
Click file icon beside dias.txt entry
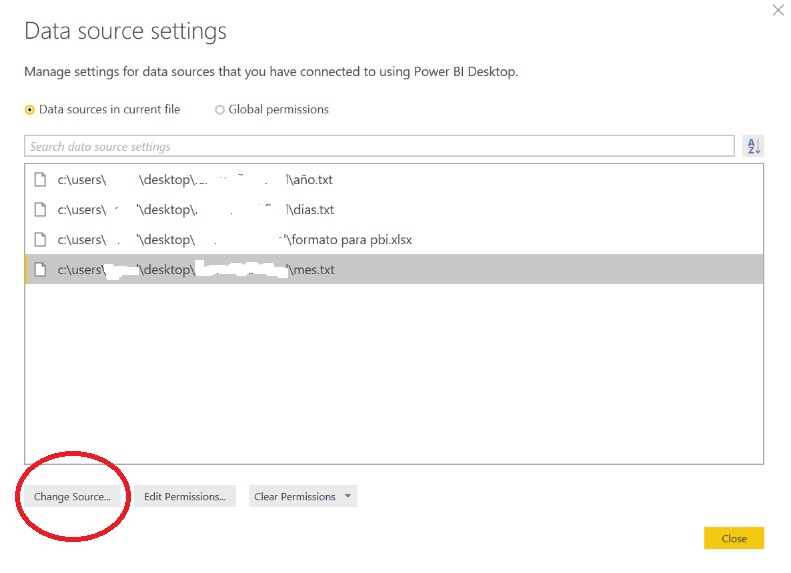pyautogui.click(x=40, y=209)
